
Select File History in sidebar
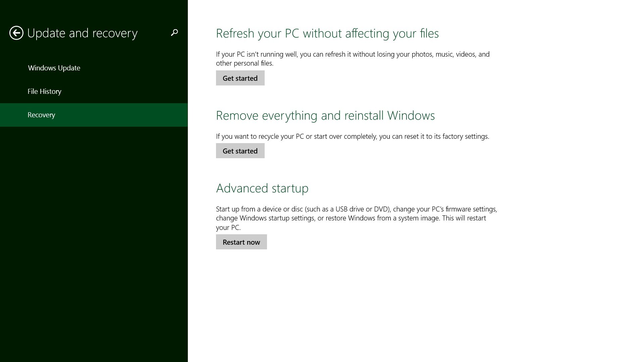coord(94,92)
